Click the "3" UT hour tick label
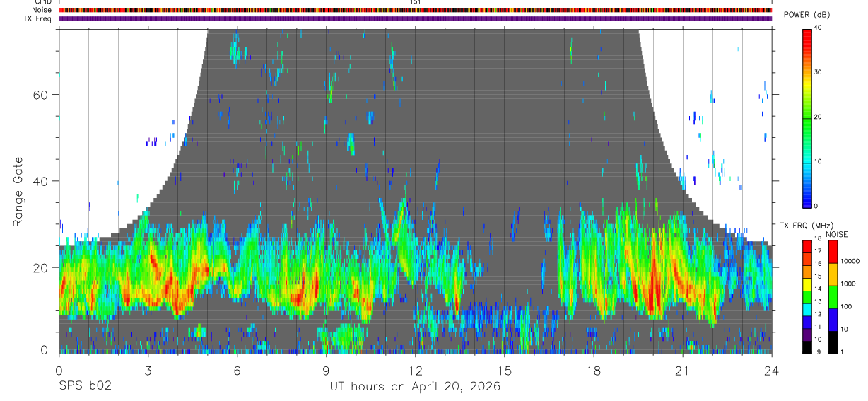Image resolution: width=868 pixels, height=401 pixels. pos(148,370)
